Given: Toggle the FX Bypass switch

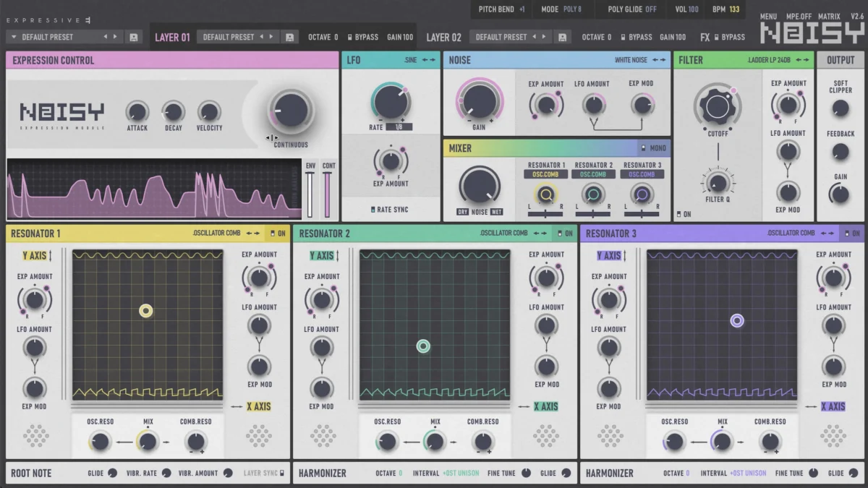Looking at the screenshot, I should point(729,37).
